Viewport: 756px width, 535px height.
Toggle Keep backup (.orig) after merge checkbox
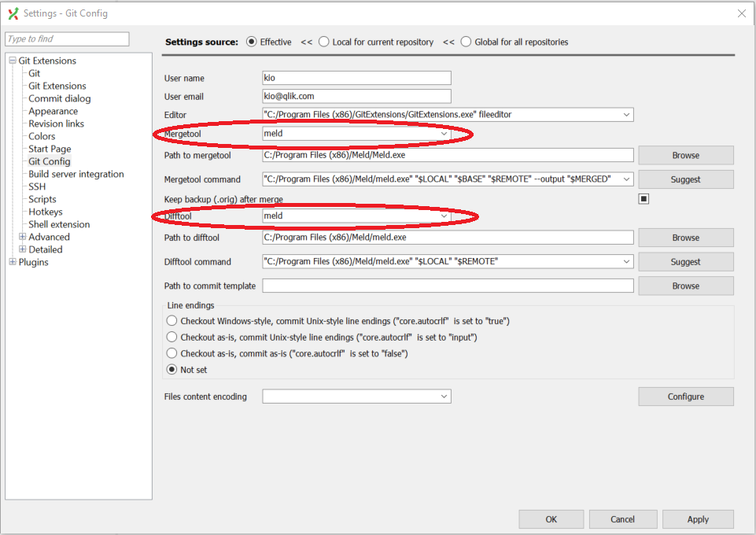[644, 199]
